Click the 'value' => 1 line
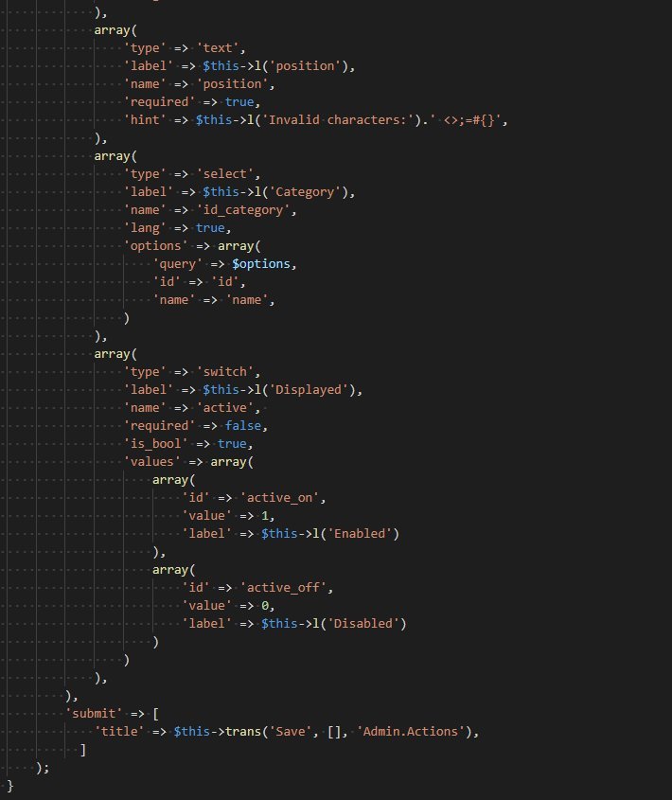 pos(228,516)
